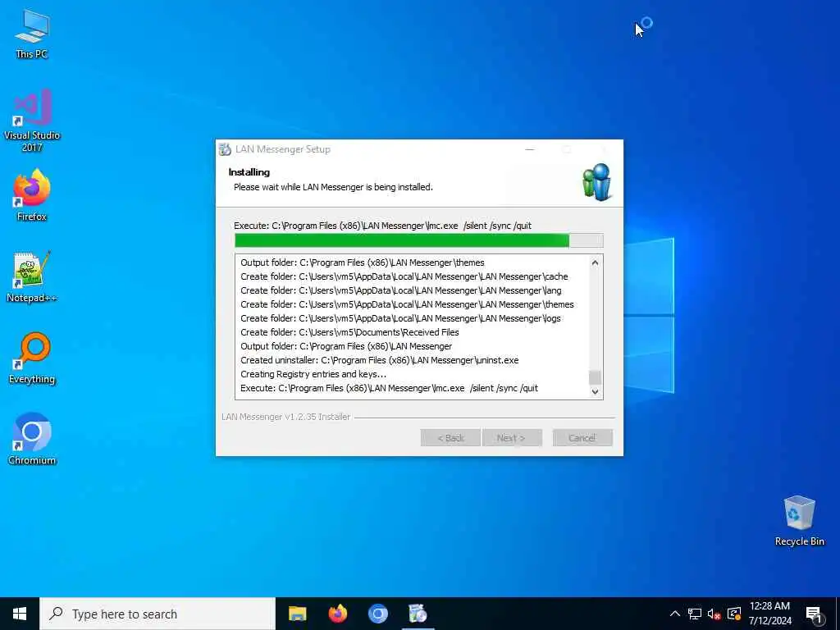Click the disabled Back button
Image resolution: width=840 pixels, height=630 pixels.
point(450,438)
